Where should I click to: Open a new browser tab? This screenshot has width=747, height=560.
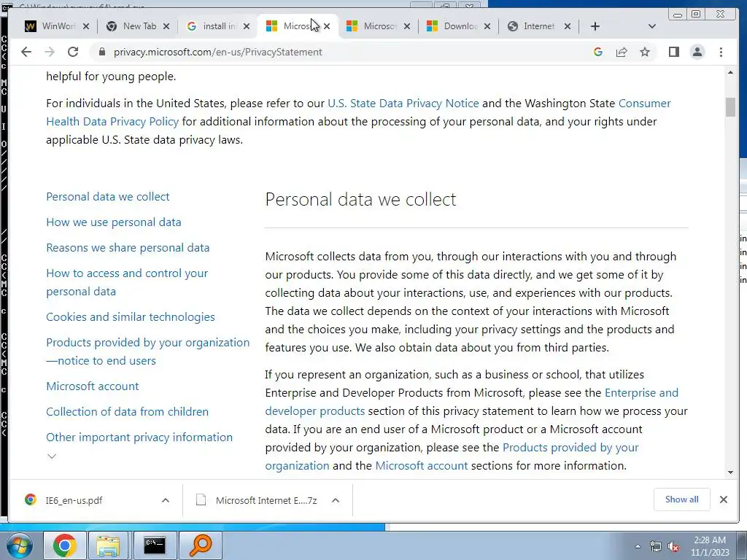click(595, 26)
